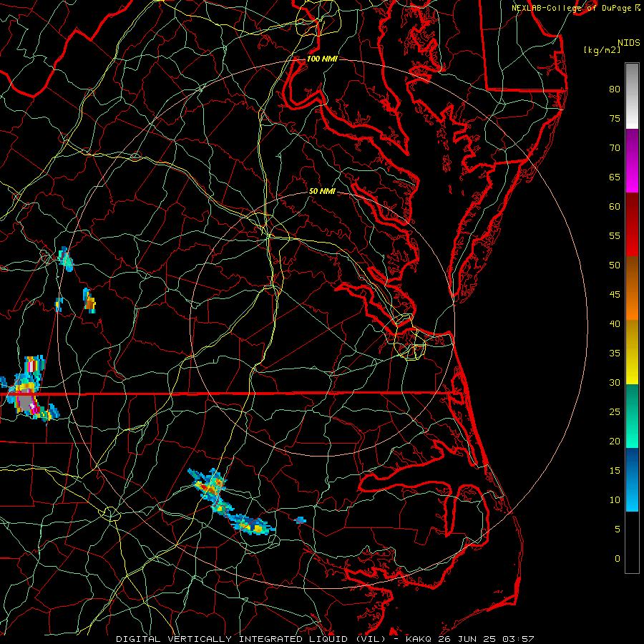Click the red-core storm cell in the south
644x644 pixels.
tap(210, 489)
